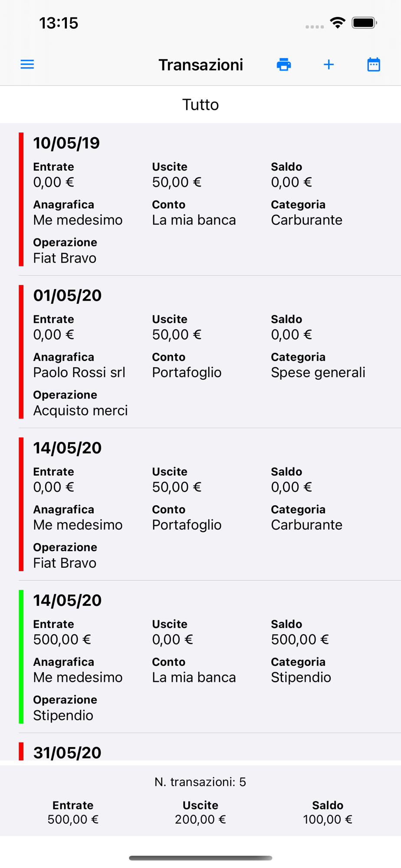This screenshot has height=868, width=401.
Task: Add a new transaction with plus
Action: click(x=329, y=65)
